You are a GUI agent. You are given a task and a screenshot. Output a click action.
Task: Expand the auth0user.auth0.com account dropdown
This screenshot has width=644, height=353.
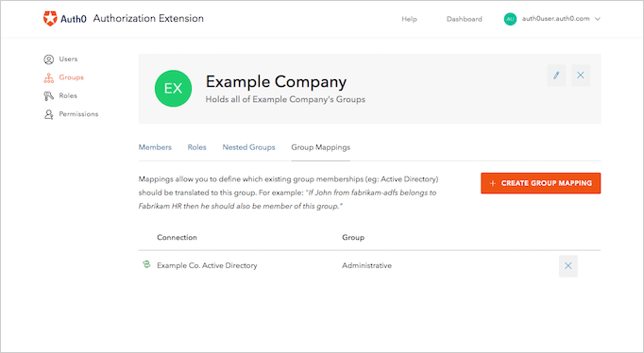tap(598, 19)
